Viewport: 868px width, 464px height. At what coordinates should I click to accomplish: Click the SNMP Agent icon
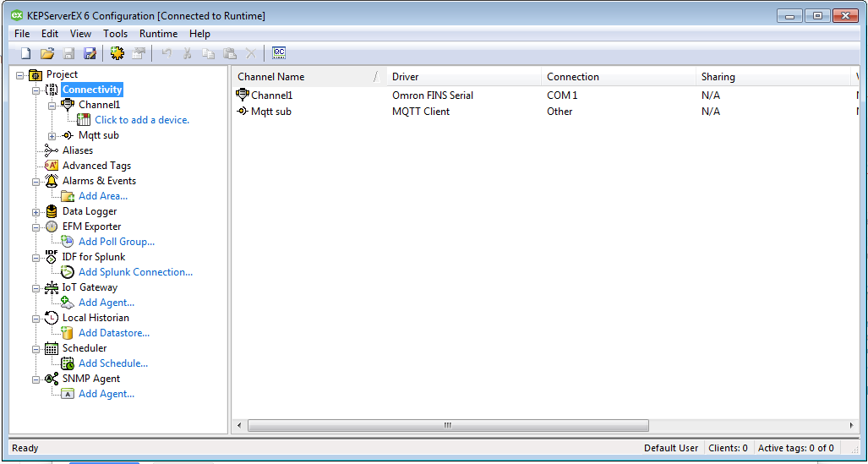(52, 379)
